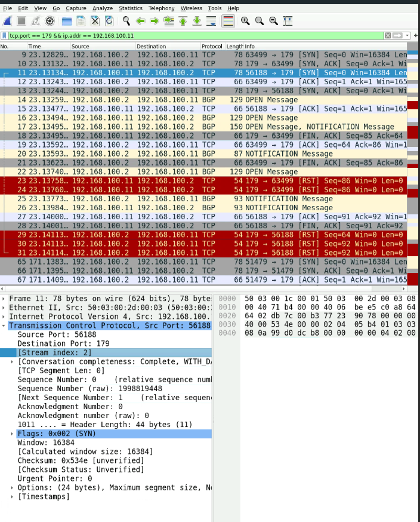Sort by the Source column header
Image resolution: width=420 pixels, height=522 pixels.
point(103,47)
